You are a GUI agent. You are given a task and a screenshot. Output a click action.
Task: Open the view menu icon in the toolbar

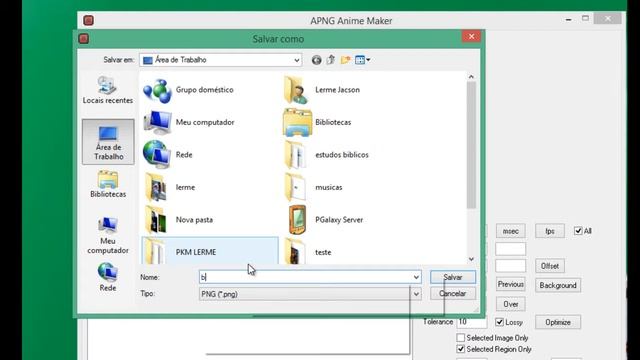[362, 60]
